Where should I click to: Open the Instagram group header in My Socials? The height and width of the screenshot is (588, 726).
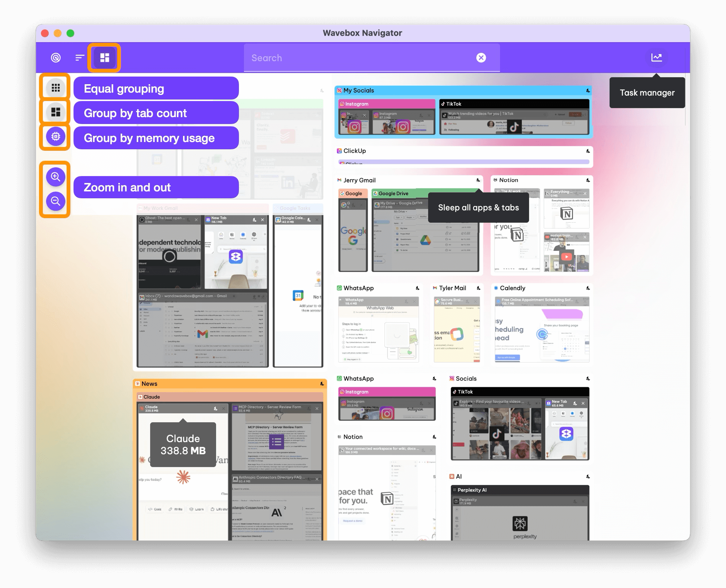387,104
